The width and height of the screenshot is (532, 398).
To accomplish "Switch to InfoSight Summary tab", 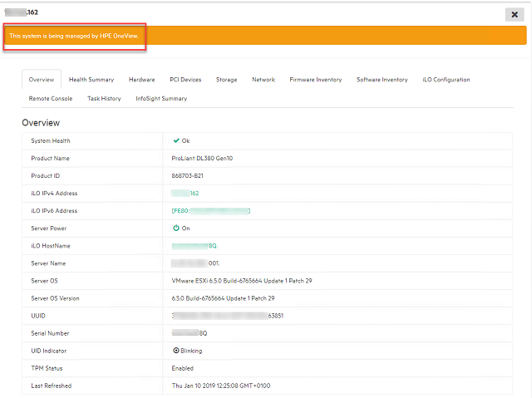I will [x=161, y=98].
